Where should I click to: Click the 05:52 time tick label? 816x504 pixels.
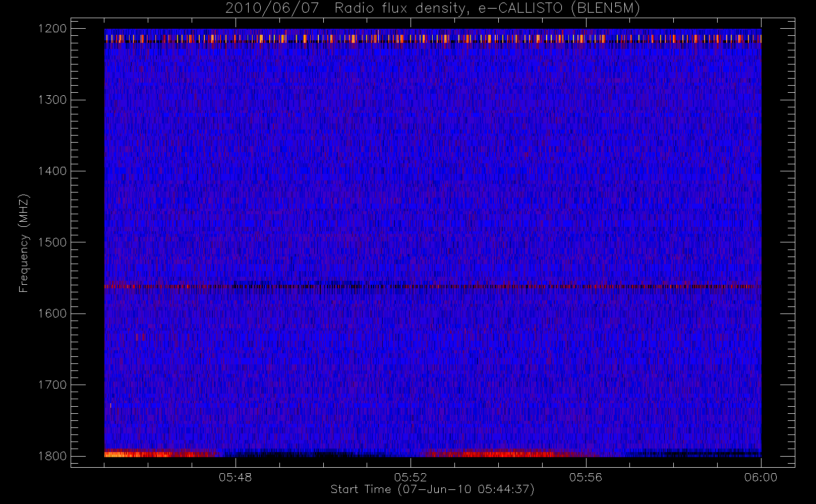tap(411, 477)
